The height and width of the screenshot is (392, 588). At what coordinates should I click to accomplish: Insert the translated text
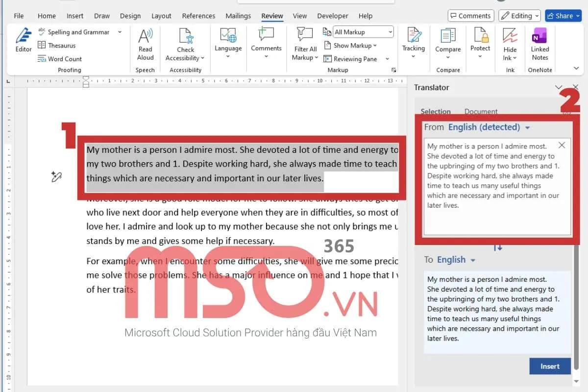tap(550, 366)
